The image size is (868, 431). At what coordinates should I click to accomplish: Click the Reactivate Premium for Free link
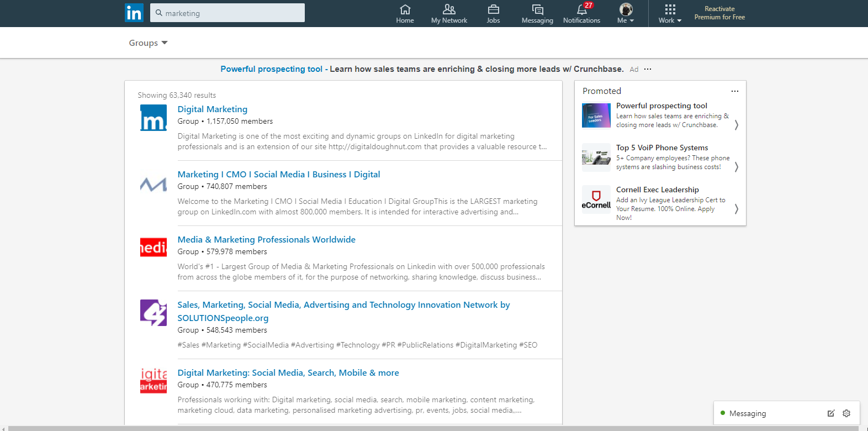(719, 13)
